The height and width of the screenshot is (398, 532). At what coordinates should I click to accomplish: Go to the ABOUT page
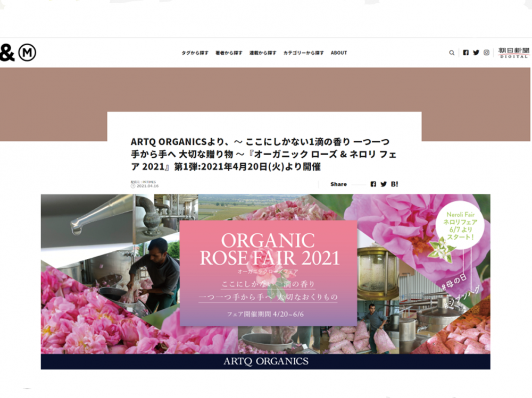coord(338,53)
